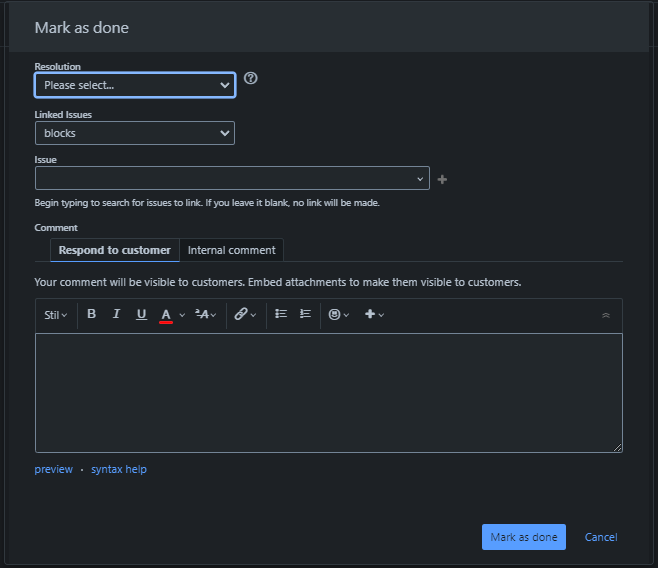658x568 pixels.
Task: Click the Mark as done button
Action: pos(523,537)
